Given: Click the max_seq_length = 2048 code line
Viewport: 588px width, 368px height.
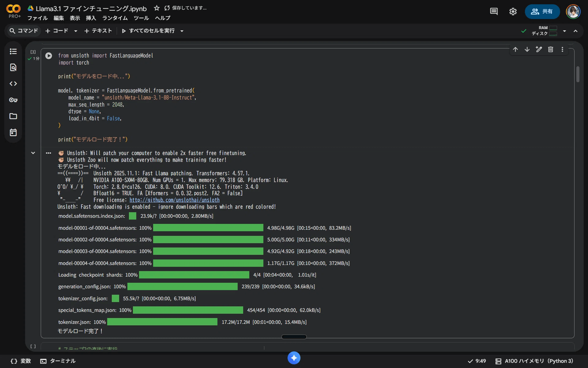Looking at the screenshot, I should point(96,105).
